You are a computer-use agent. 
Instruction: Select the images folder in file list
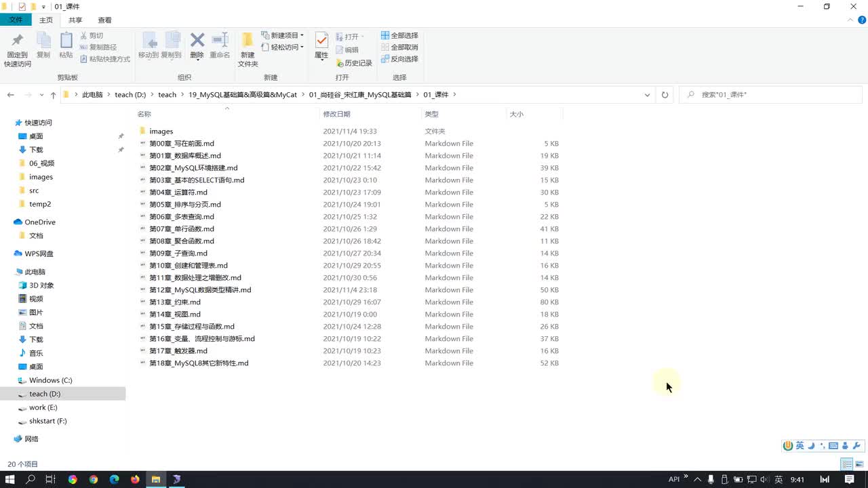(161, 131)
